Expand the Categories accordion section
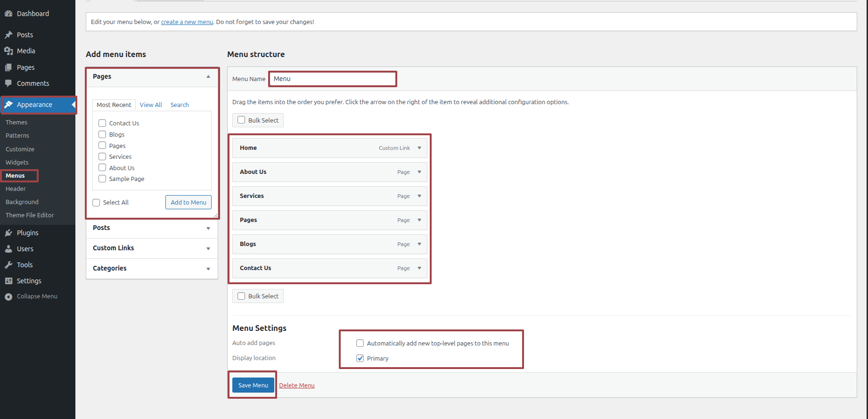The image size is (868, 419). (208, 269)
